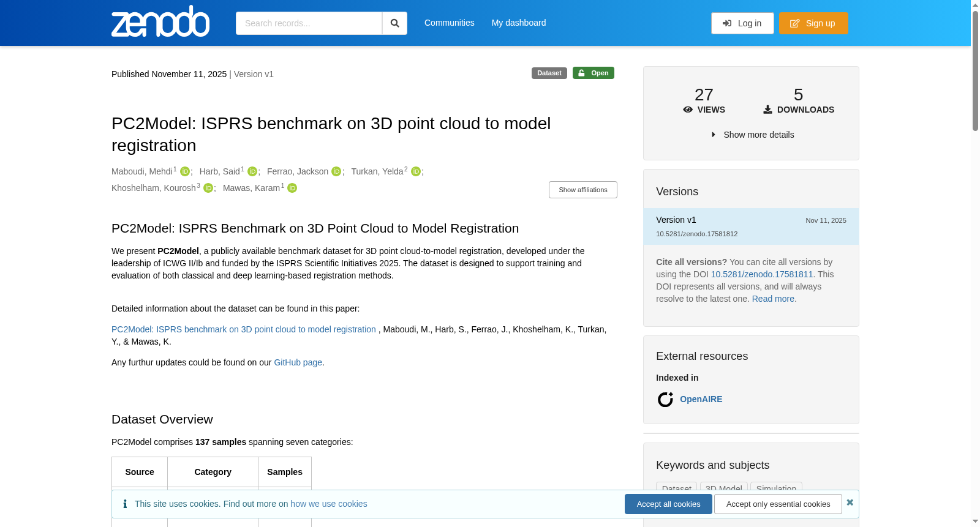Click the Versions heading
This screenshot has height=527, width=980.
point(677,192)
